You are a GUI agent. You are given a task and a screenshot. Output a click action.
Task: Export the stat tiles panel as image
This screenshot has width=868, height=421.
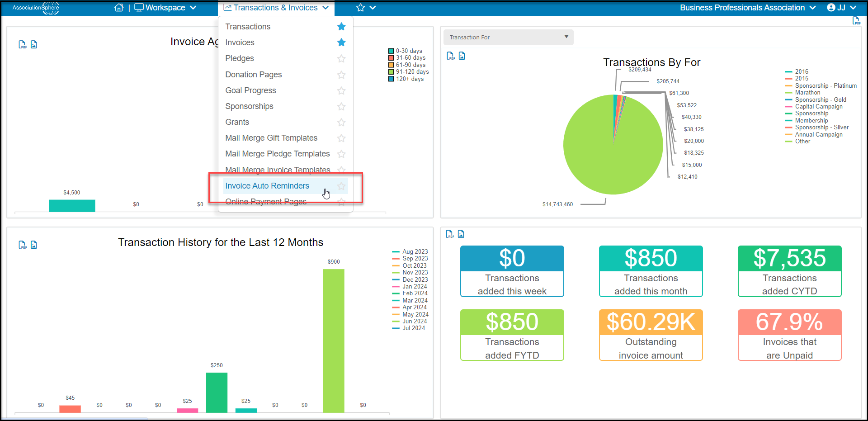(461, 234)
